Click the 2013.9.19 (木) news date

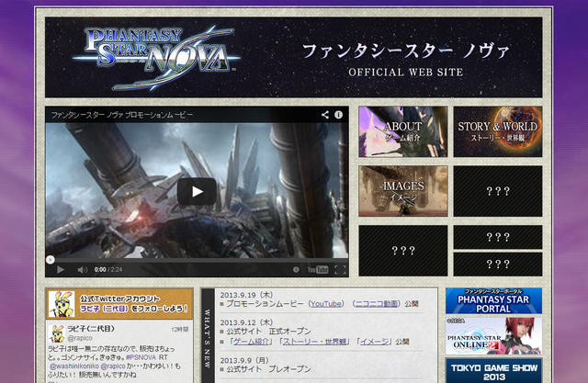coord(246,295)
